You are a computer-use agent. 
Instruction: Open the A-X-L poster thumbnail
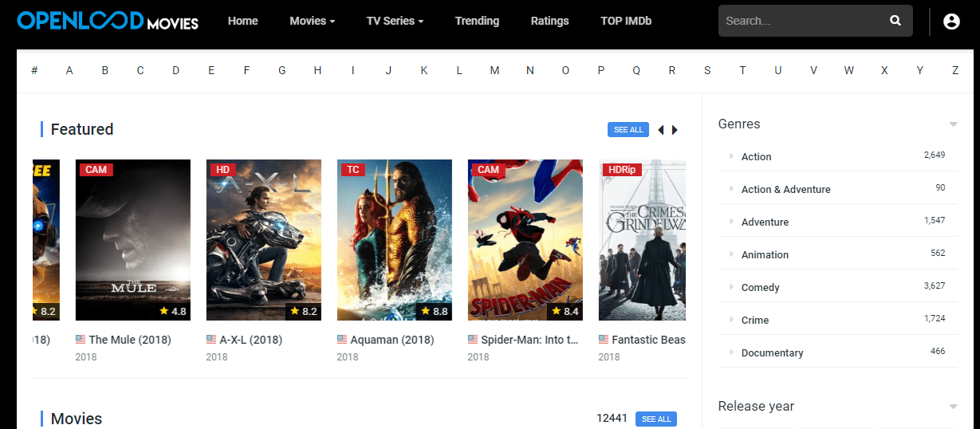point(264,240)
